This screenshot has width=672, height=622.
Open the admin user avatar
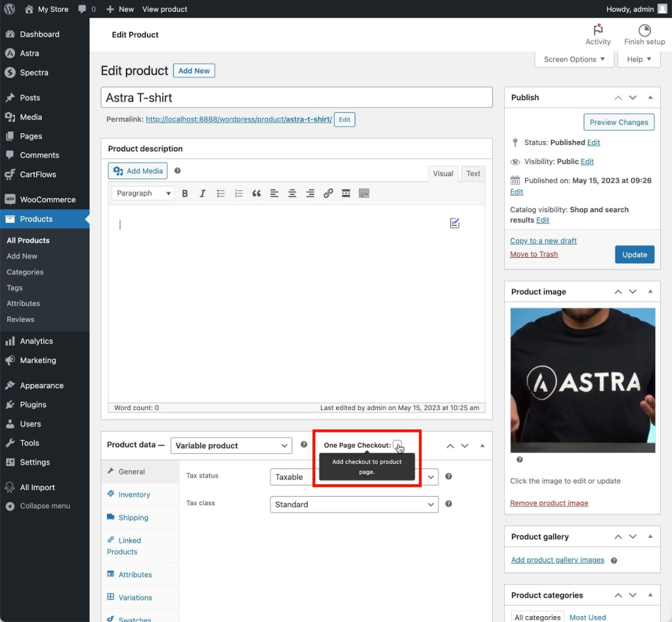tap(662, 9)
